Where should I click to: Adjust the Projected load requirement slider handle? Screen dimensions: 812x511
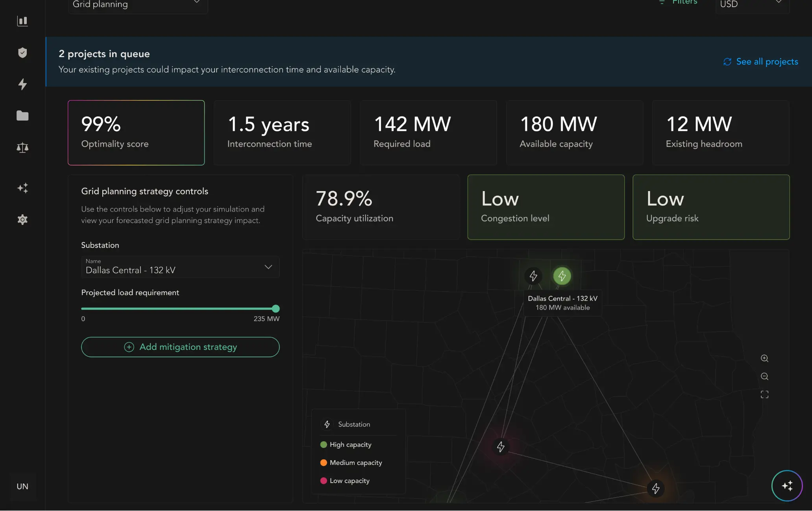click(276, 308)
